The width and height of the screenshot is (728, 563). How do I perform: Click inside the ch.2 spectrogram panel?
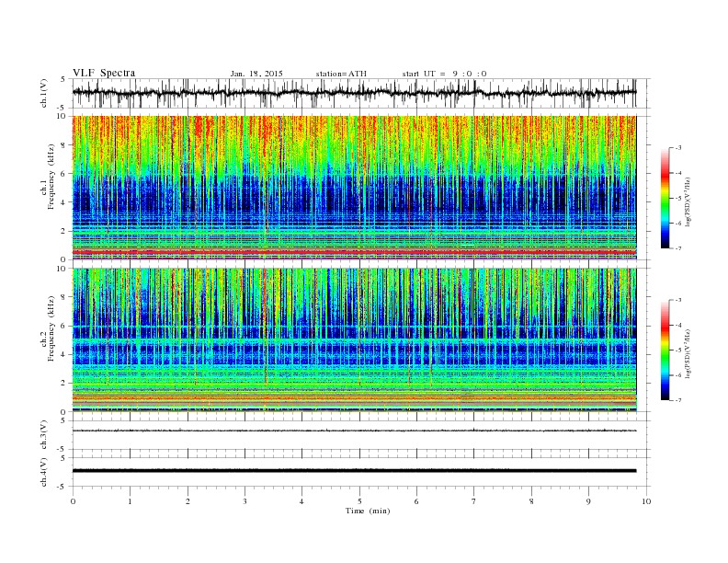[354, 340]
